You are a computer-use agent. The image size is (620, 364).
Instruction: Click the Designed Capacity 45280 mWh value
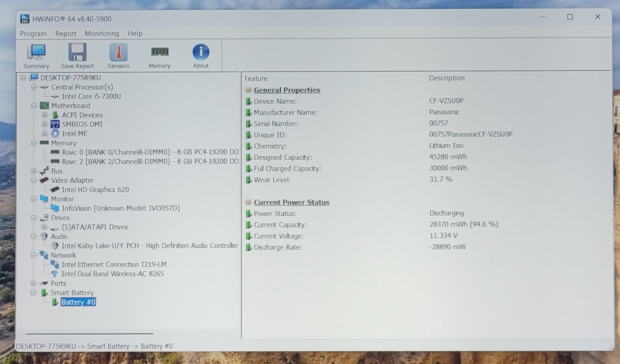click(x=448, y=157)
